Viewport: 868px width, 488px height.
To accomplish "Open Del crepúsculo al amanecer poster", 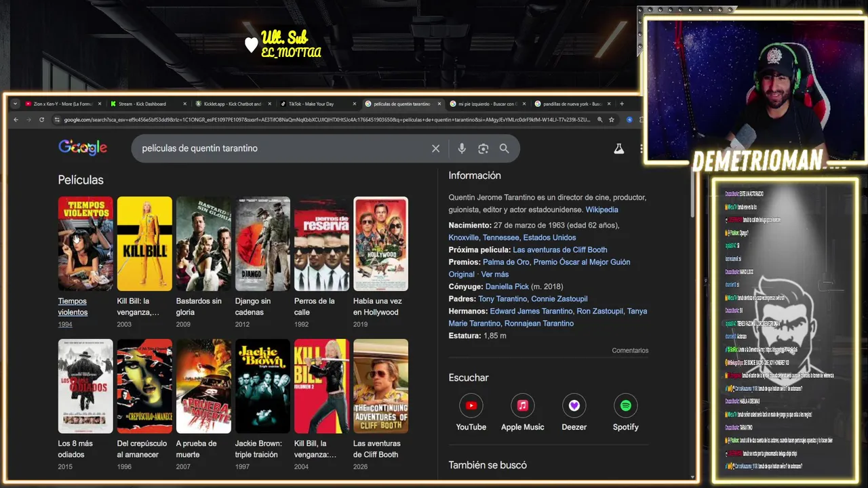I will [x=144, y=386].
